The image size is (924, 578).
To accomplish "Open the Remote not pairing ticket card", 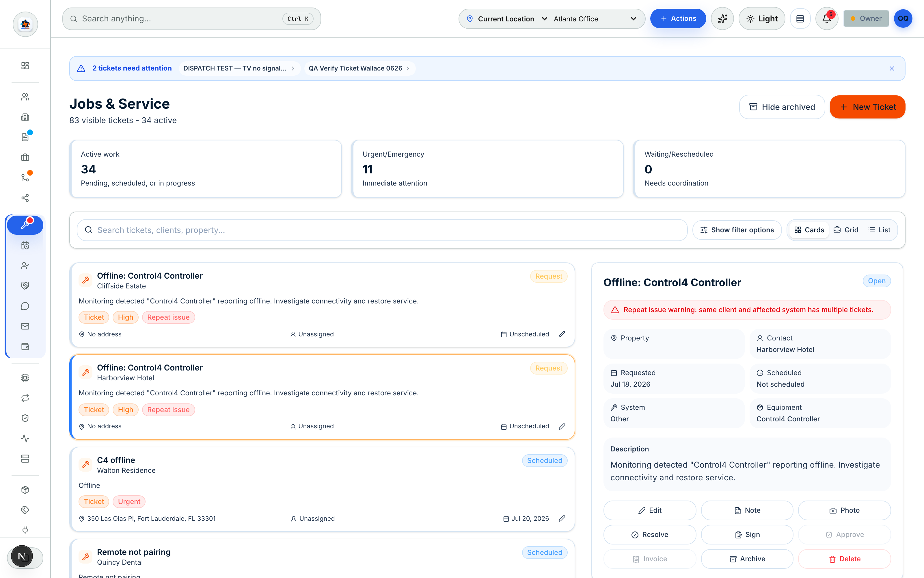I will (x=323, y=559).
